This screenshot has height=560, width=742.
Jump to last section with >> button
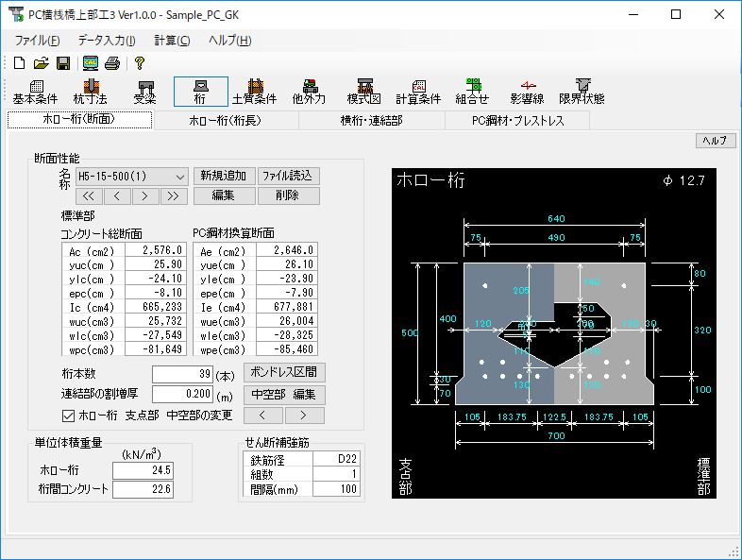pyautogui.click(x=173, y=196)
